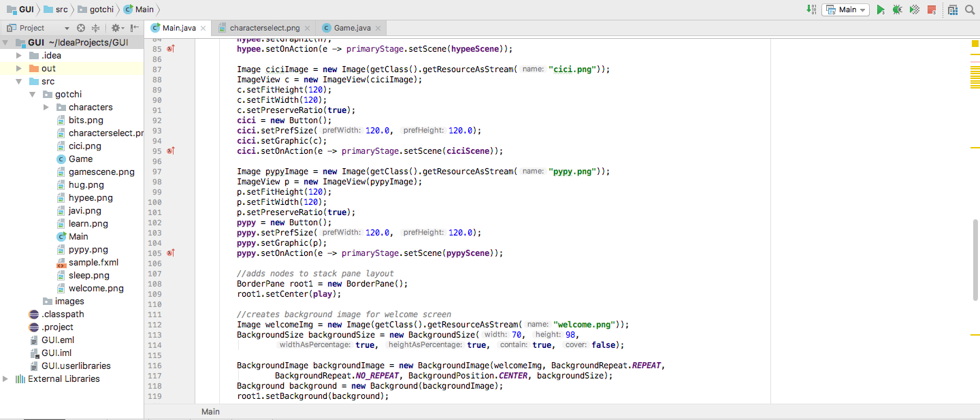Click the lambda gutter icon on line 95
The height and width of the screenshot is (420, 980).
point(171,151)
